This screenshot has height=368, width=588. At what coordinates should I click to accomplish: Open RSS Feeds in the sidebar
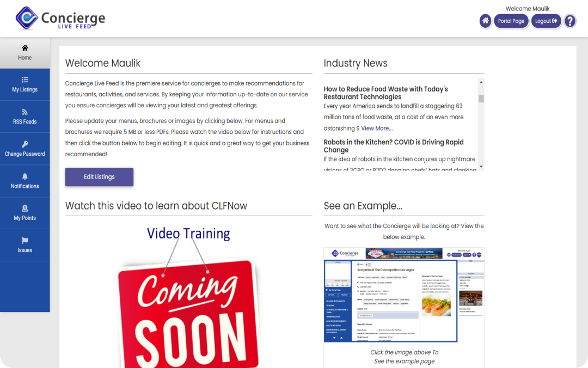click(x=24, y=116)
